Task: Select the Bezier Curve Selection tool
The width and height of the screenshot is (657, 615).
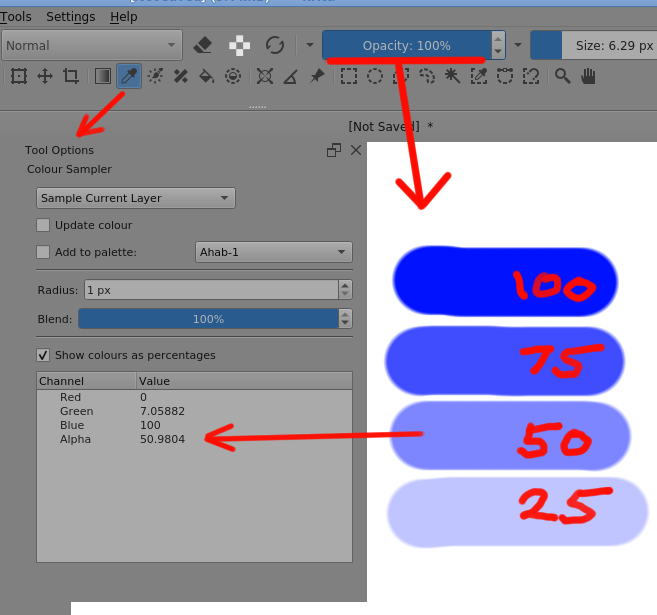Action: point(505,76)
